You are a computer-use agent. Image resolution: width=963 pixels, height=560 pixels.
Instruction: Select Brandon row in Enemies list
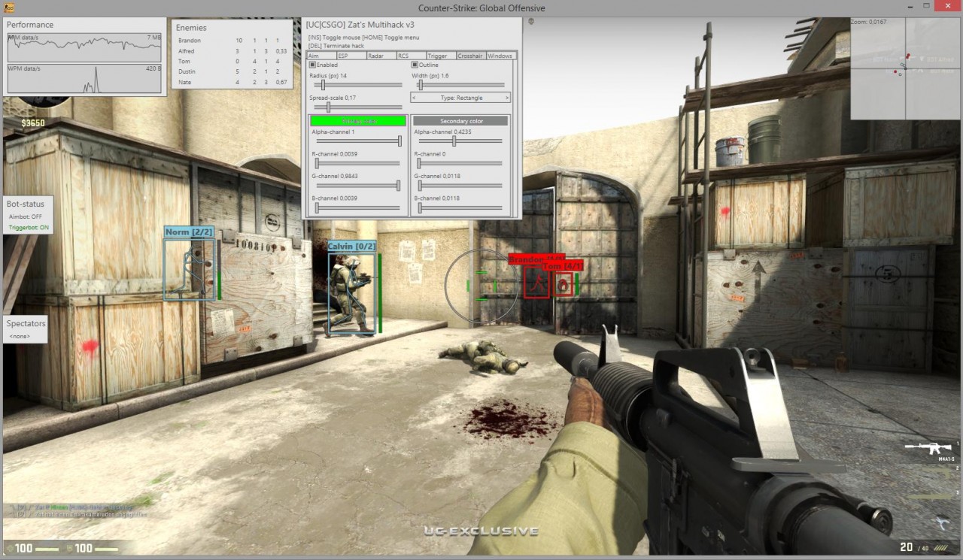(x=231, y=40)
